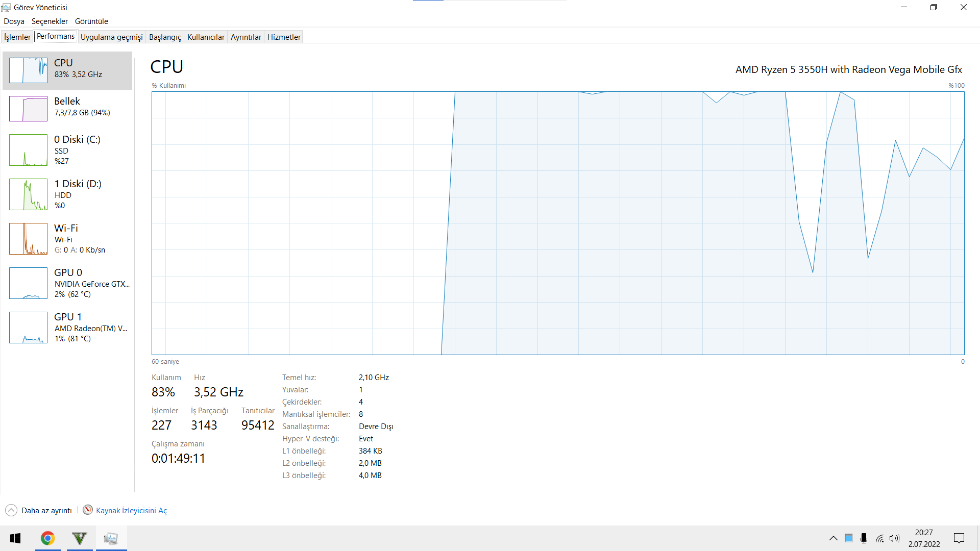Click Resource Monitor icon at bottom

(x=88, y=510)
